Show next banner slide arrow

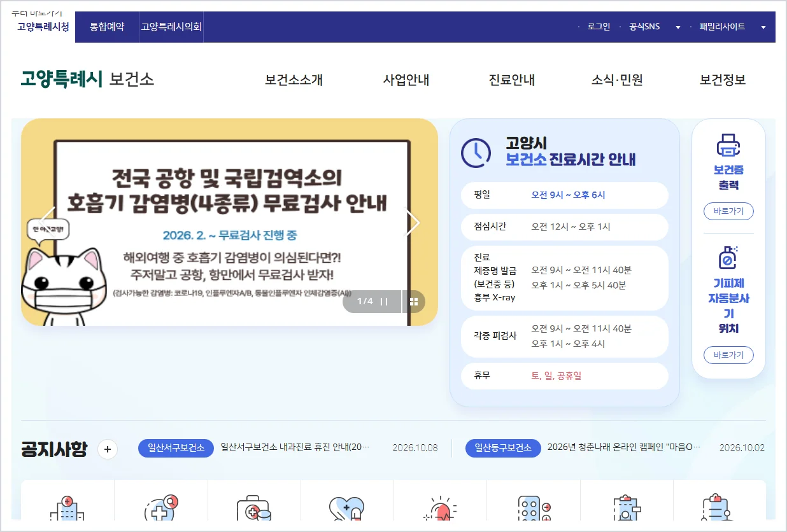413,222
